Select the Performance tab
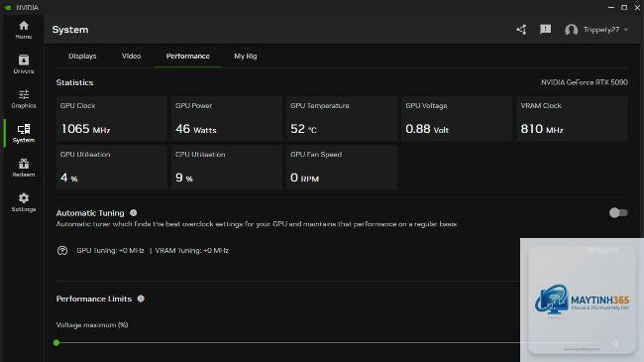The height and width of the screenshot is (362, 644). tap(188, 56)
